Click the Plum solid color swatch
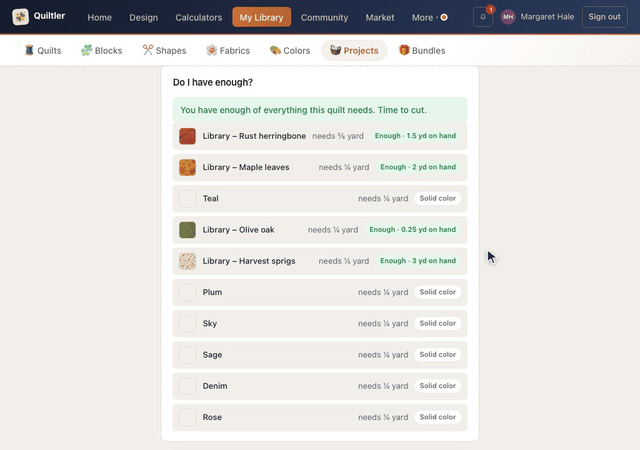 (x=187, y=292)
